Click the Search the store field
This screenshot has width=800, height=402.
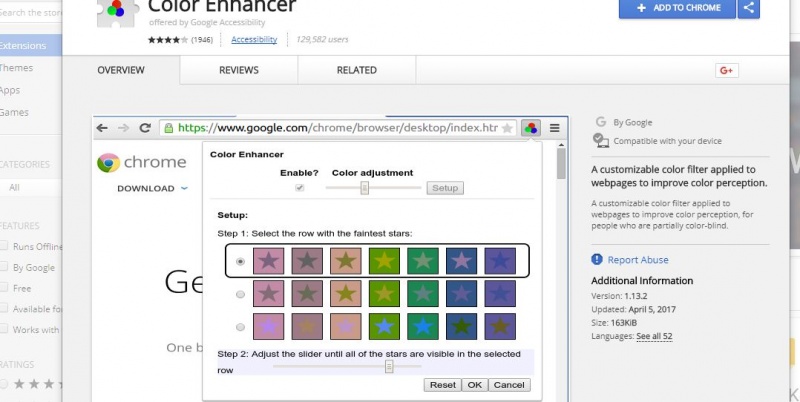pos(31,13)
